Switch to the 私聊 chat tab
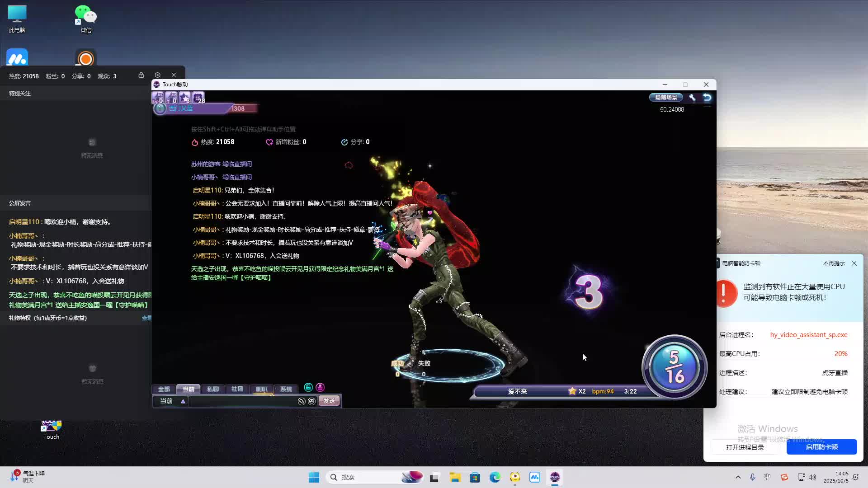868x488 pixels. [212, 389]
